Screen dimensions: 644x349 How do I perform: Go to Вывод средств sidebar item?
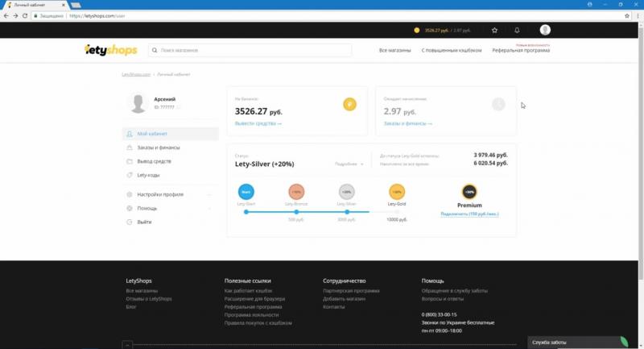154,161
